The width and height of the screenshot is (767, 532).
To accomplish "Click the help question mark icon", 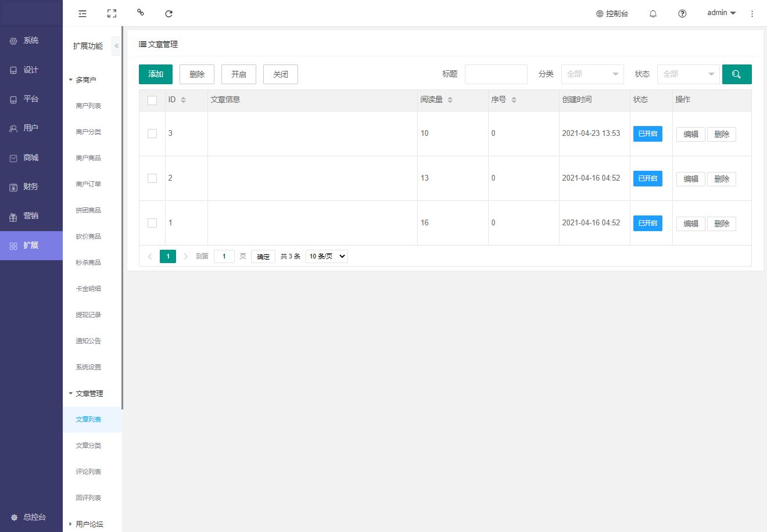I will point(682,13).
